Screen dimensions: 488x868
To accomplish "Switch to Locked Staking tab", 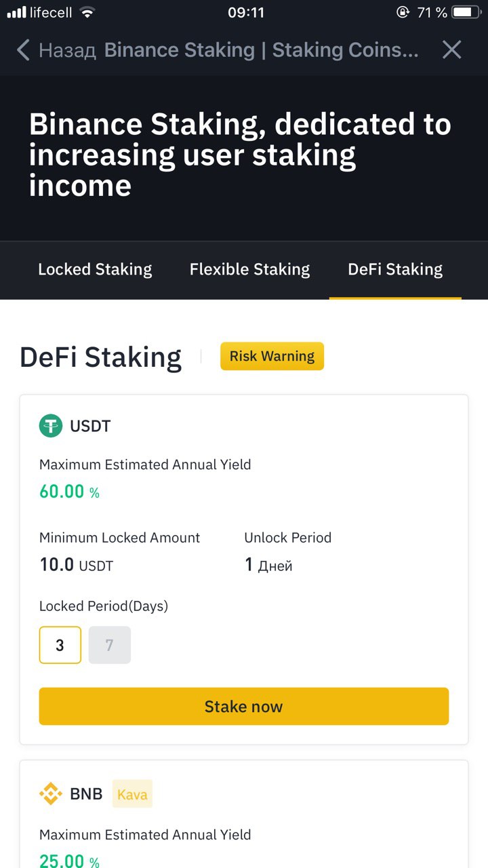I will pyautogui.click(x=95, y=269).
